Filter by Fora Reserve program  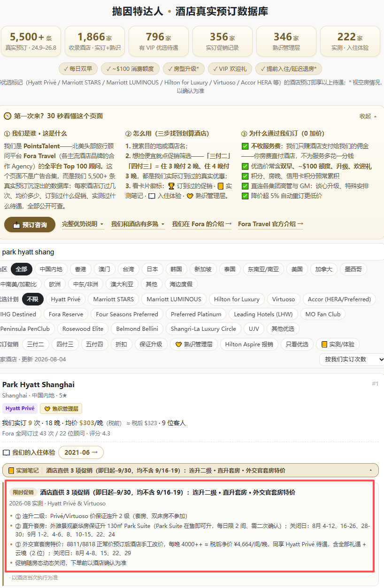pos(66,314)
